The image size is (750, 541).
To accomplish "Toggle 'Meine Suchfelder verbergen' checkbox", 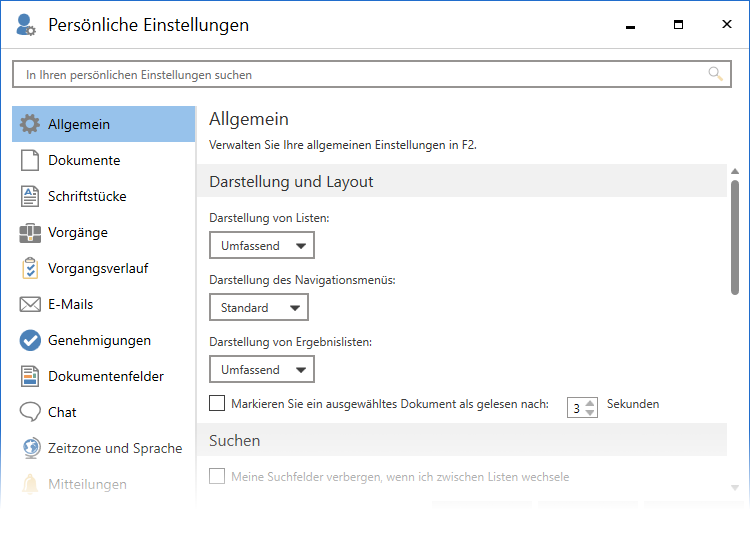I will click(x=217, y=476).
